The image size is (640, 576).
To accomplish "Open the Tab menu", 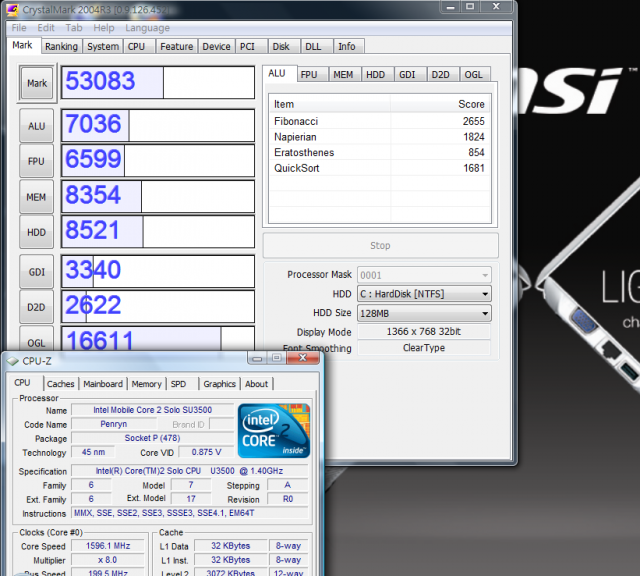I will coord(74,28).
